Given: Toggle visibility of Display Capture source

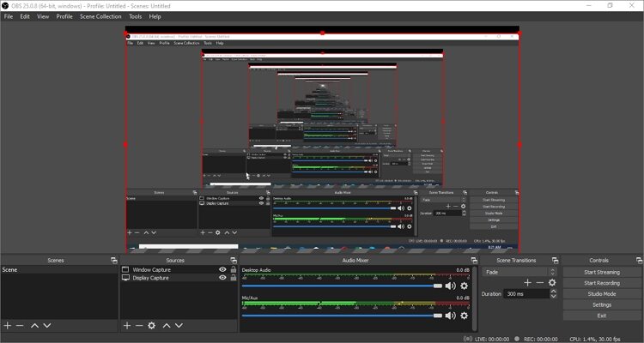Looking at the screenshot, I should 222,278.
